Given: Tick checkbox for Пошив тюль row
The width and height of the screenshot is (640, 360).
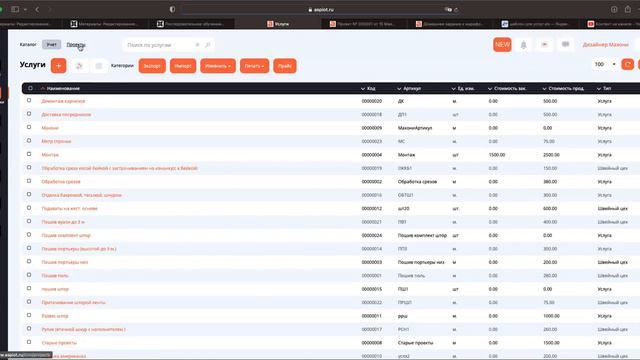Looking at the screenshot, I should (29, 275).
